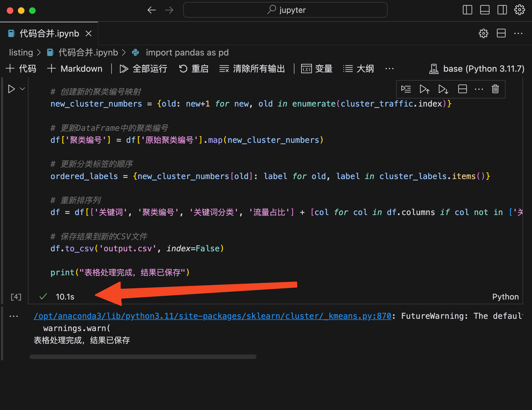This screenshot has height=410, width=532.
Task: Toggle the secondary sidebar layout icon
Action: [x=502, y=10]
